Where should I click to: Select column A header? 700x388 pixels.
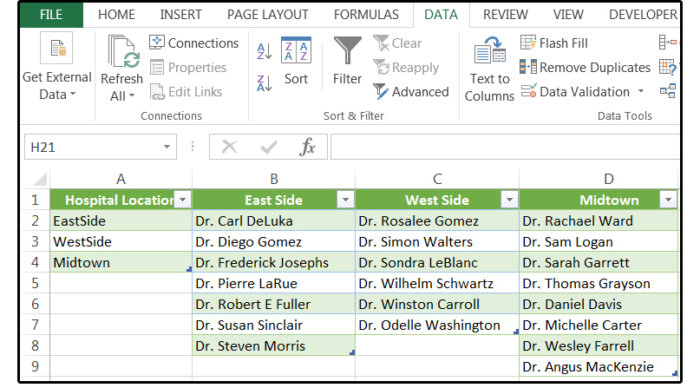pyautogui.click(x=121, y=179)
